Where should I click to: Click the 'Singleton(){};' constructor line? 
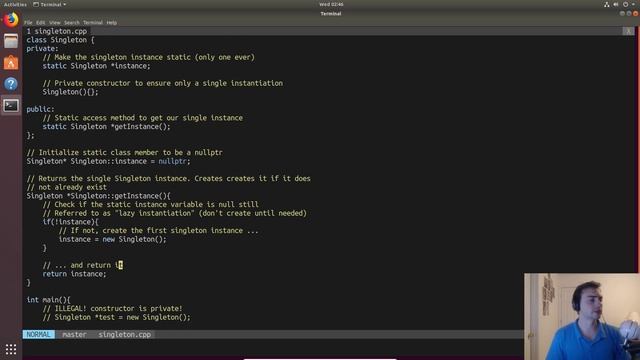click(x=70, y=92)
